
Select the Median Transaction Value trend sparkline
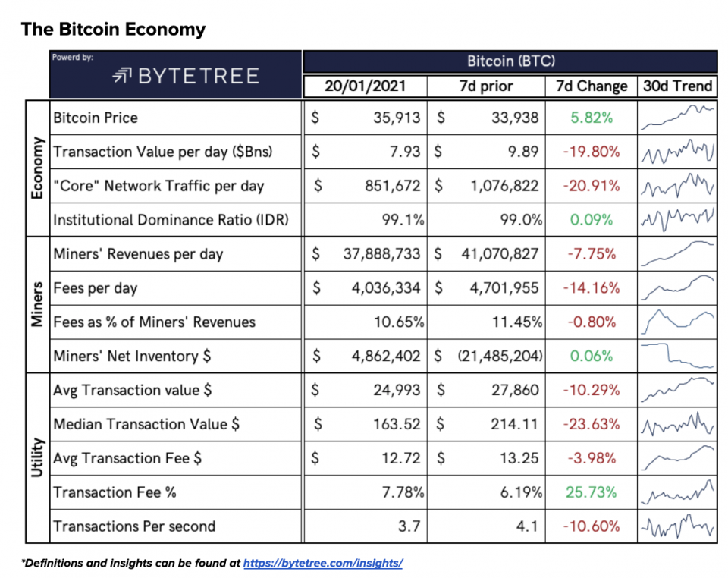point(676,424)
